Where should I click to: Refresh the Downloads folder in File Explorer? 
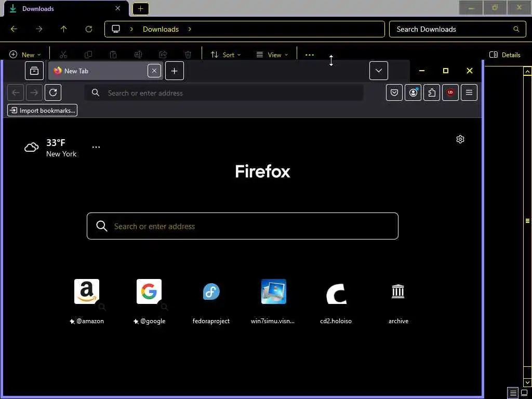pos(89,29)
